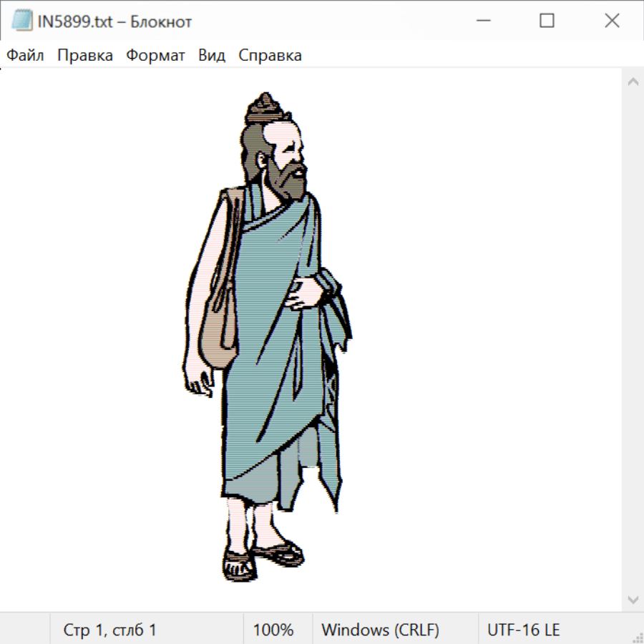Click the UTF-16 LE encoding indicator

pos(523,630)
